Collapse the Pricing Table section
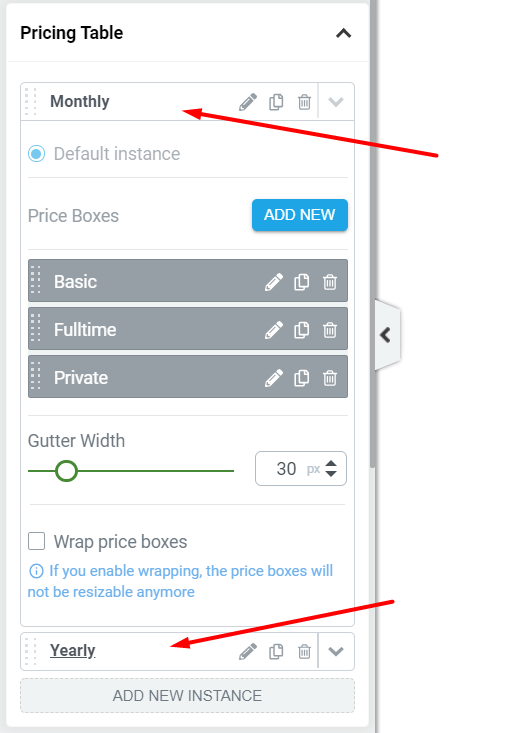The image size is (505, 733). click(344, 33)
